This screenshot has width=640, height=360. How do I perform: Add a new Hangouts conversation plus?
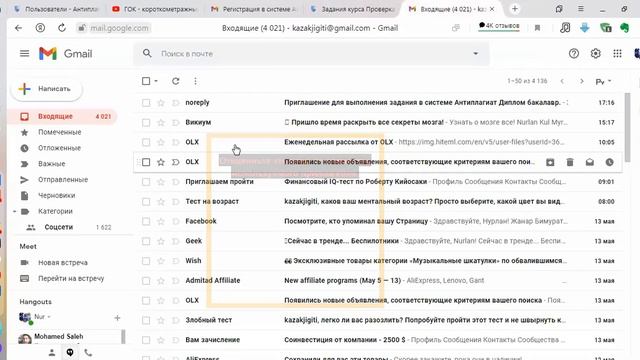117,318
